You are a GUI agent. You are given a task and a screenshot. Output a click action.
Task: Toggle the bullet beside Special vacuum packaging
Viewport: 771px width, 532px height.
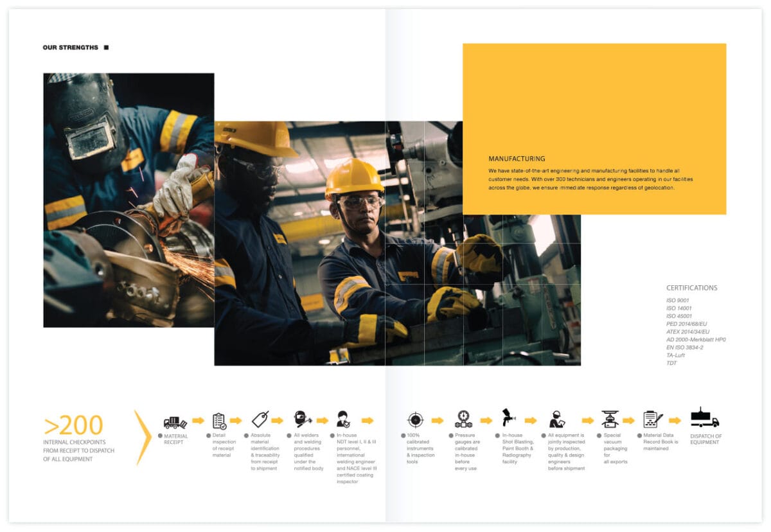(x=599, y=435)
